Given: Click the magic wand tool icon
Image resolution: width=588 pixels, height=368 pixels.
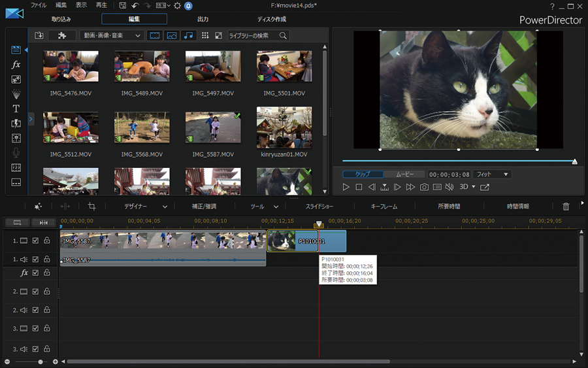Looking at the screenshot, I should (38, 207).
